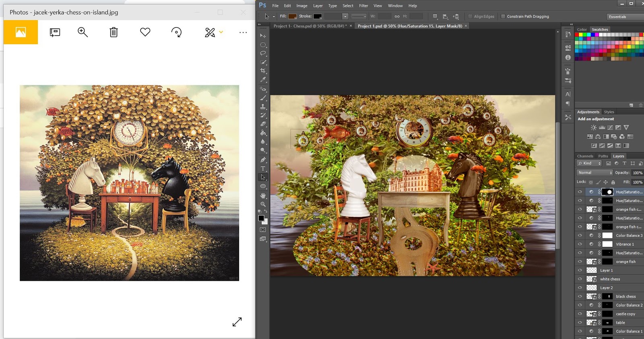Viewport: 644px width, 339px height.
Task: Select the Blur tool
Action: (263, 142)
